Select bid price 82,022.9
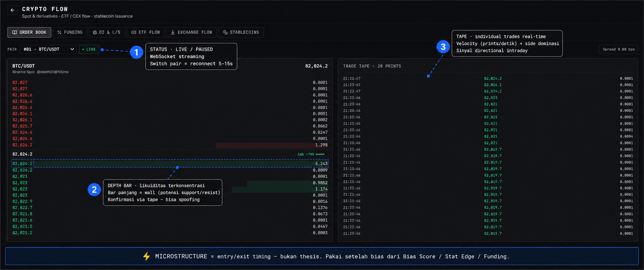Image resolution: width=644 pixels, height=270 pixels. (22, 202)
